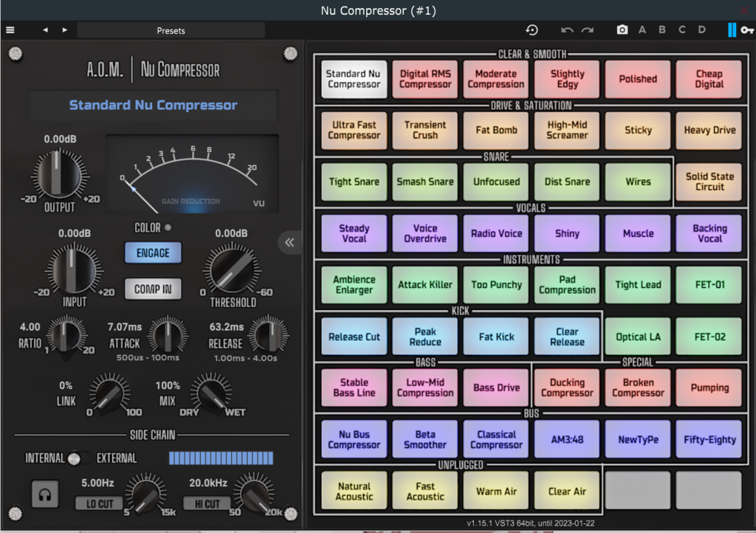
Task: Select the Optical LA preset
Action: (638, 337)
